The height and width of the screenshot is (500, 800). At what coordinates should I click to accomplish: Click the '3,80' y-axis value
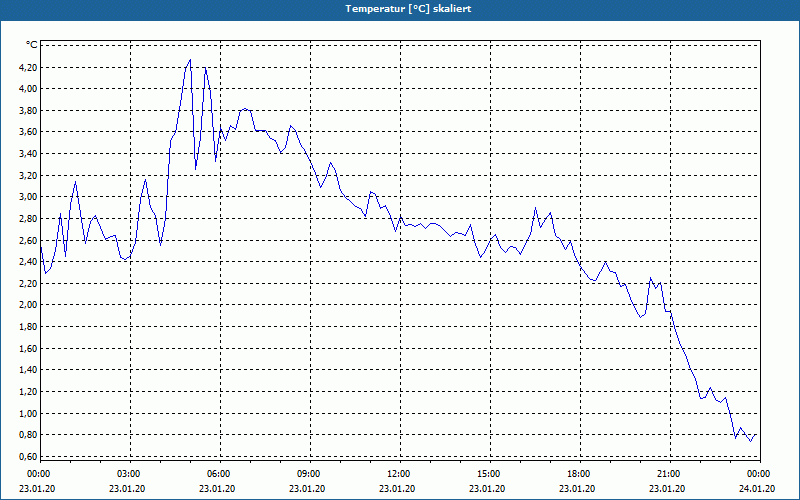click(x=28, y=110)
